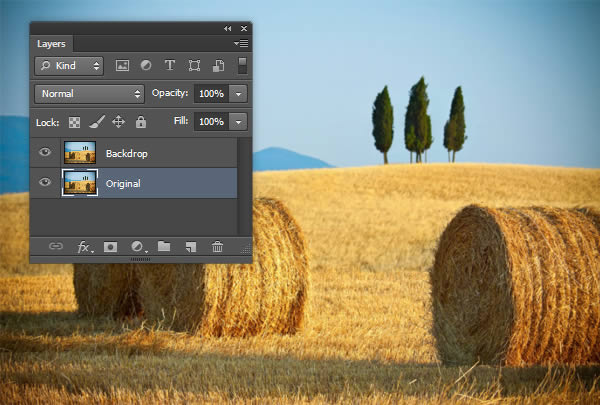
Task: Select the Backdrop layer thumbnail
Action: [80, 152]
